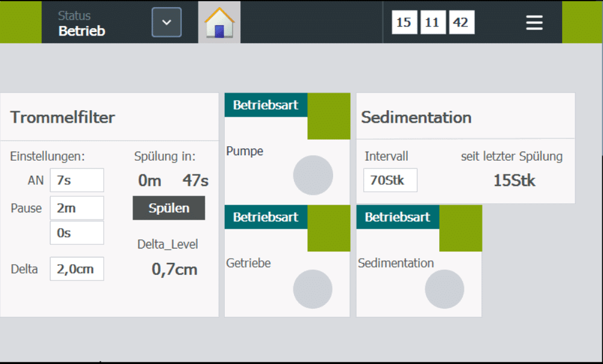Screen dimensions: 603x364
Task: Click the hours box showing 15
Action: click(x=404, y=23)
